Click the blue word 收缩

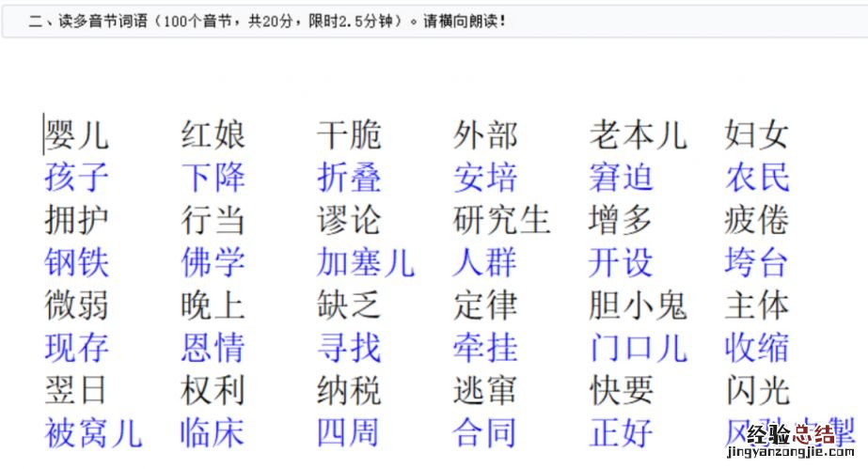coord(757,348)
